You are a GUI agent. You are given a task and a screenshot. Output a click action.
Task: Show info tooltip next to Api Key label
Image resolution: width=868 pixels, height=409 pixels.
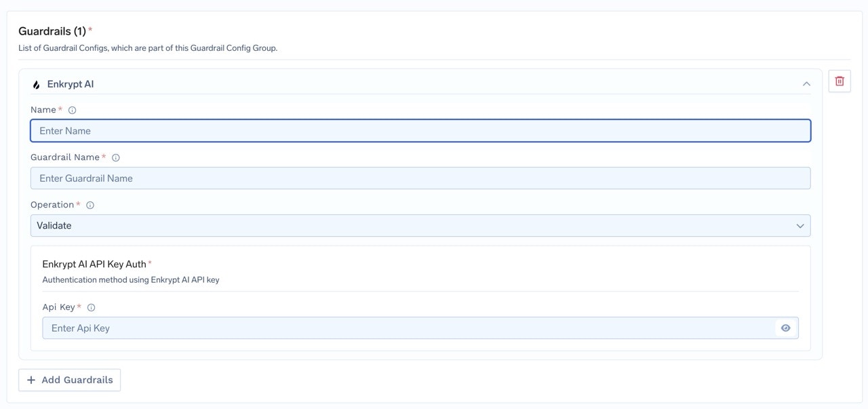pos(92,307)
